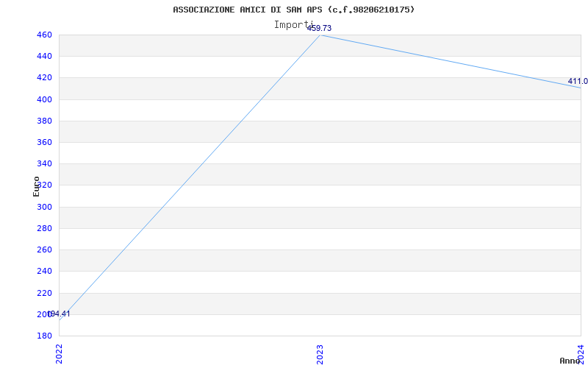Click the 411.0 data label for 2024
The height and width of the screenshot is (368, 588).
pyautogui.click(x=578, y=81)
